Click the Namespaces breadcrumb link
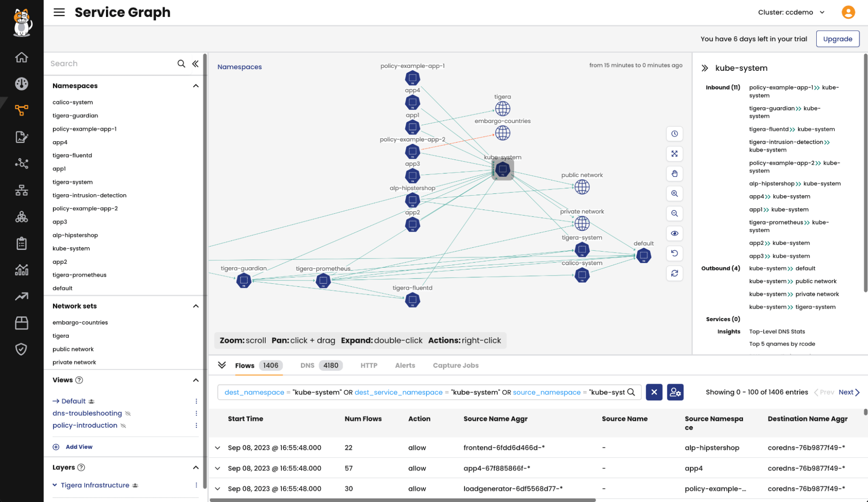This screenshot has width=868, height=502. click(240, 67)
